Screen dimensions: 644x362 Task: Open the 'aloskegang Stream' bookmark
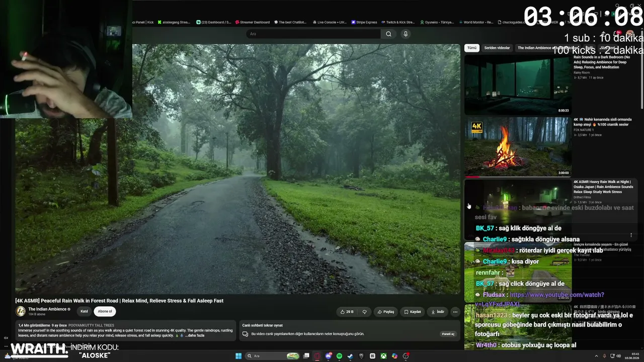pyautogui.click(x=174, y=22)
